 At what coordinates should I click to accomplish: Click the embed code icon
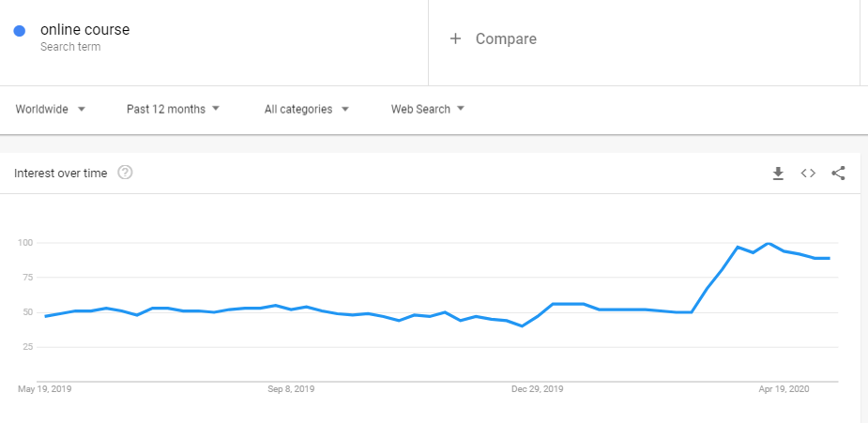[808, 174]
